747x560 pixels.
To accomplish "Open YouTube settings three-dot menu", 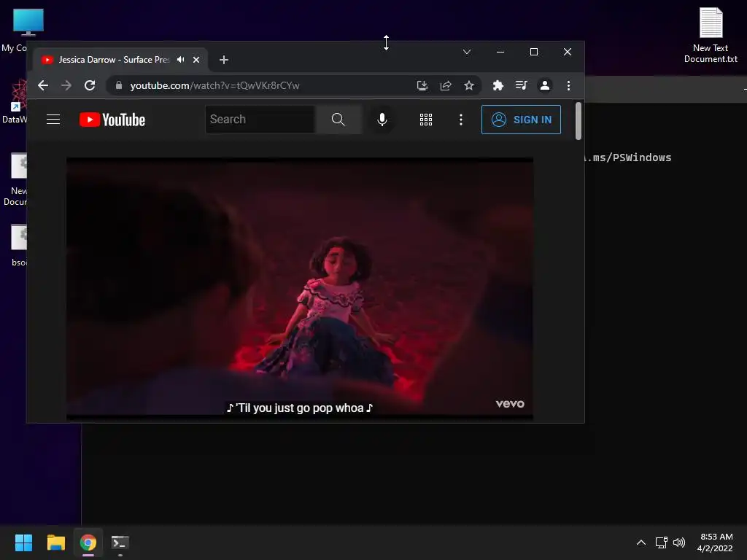I will pyautogui.click(x=461, y=120).
